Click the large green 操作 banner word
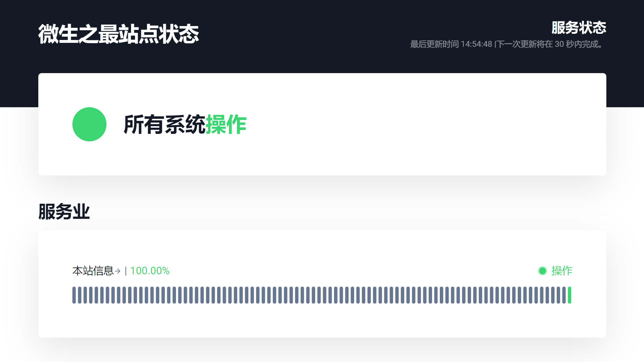The width and height of the screenshot is (644, 362). [x=226, y=124]
